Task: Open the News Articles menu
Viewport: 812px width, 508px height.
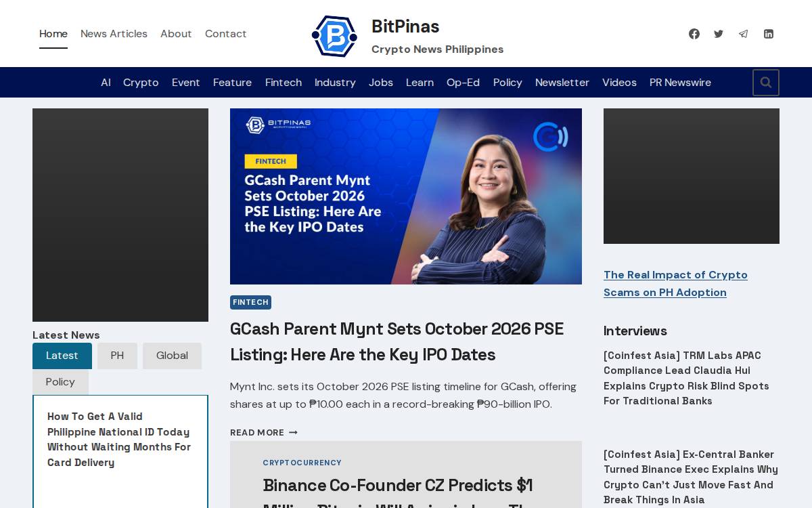Action: pos(114,34)
